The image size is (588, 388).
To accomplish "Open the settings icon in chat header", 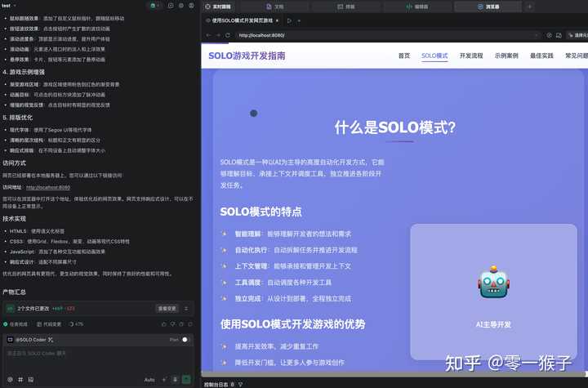I will [x=181, y=6].
